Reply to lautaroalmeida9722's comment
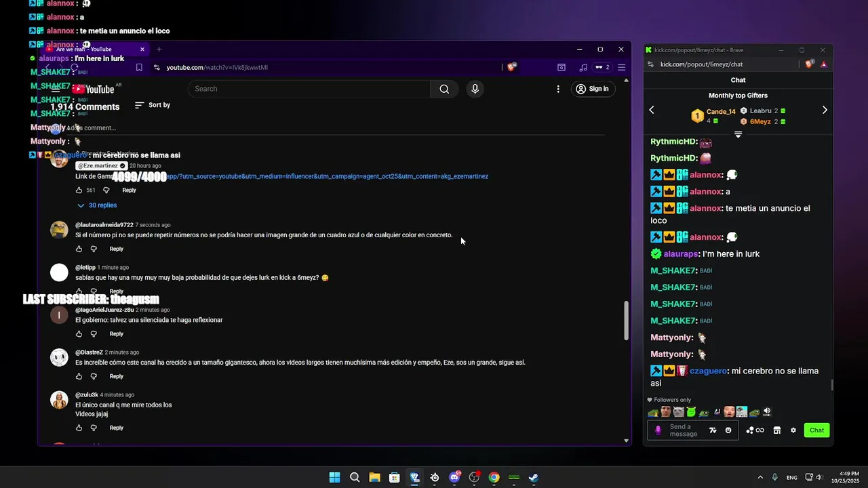Viewport: 868px width, 488px height. click(117, 249)
